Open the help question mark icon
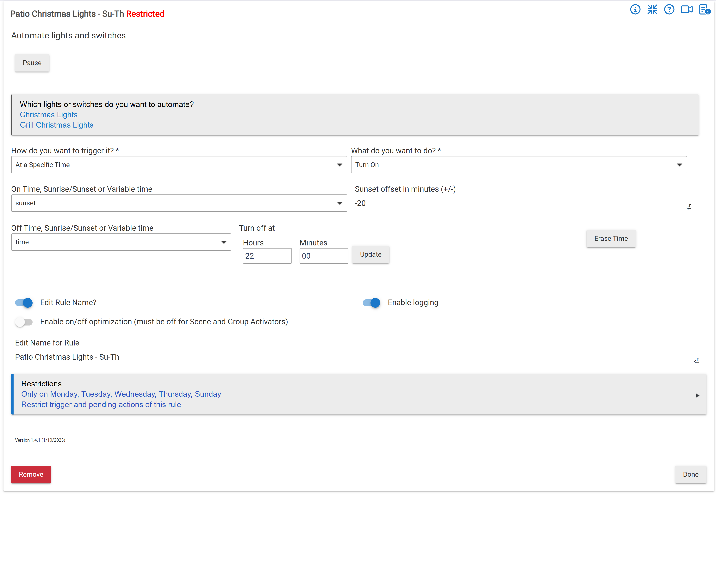Screen dimensions: 716x588 (669, 9)
